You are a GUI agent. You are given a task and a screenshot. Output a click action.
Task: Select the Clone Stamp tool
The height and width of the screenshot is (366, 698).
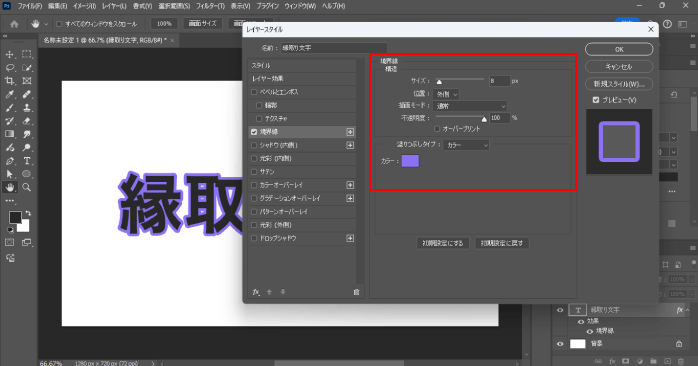pyautogui.click(x=27, y=108)
